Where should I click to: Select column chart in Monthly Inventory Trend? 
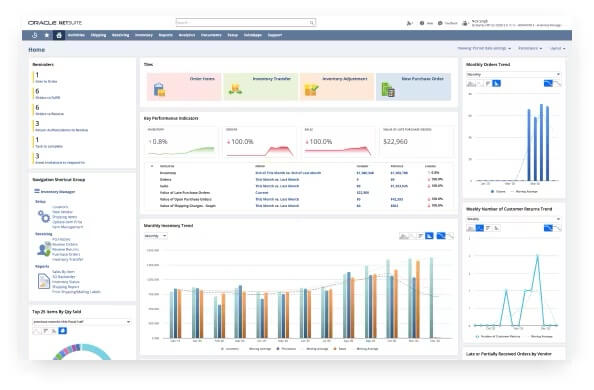tap(429, 236)
